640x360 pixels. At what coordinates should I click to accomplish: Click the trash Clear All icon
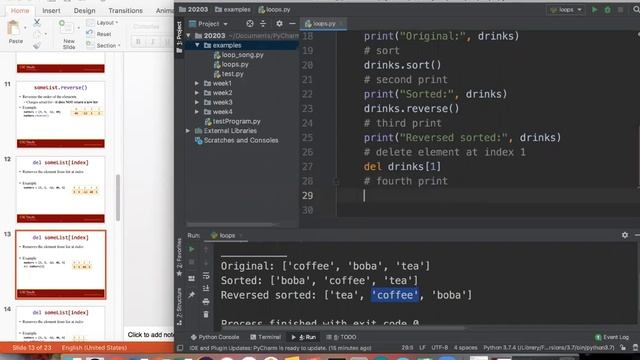point(206,314)
